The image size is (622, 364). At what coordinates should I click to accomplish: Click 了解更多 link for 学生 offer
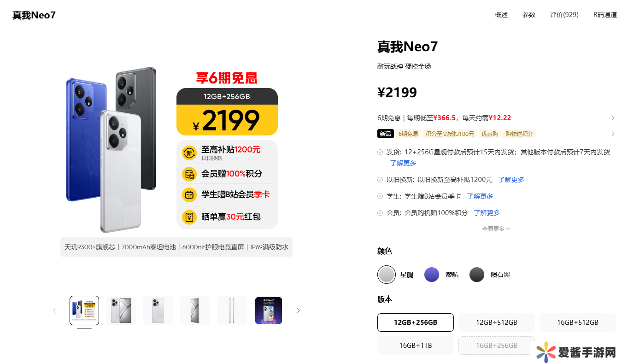click(480, 196)
